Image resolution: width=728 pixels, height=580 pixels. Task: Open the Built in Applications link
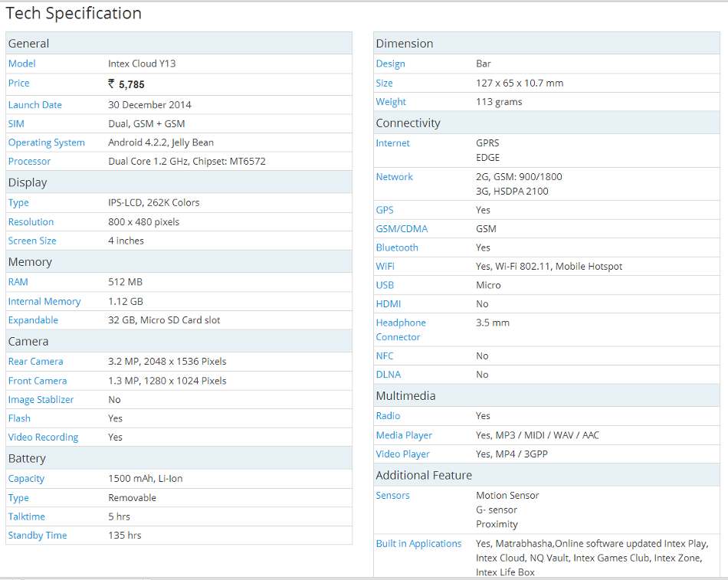(x=418, y=544)
